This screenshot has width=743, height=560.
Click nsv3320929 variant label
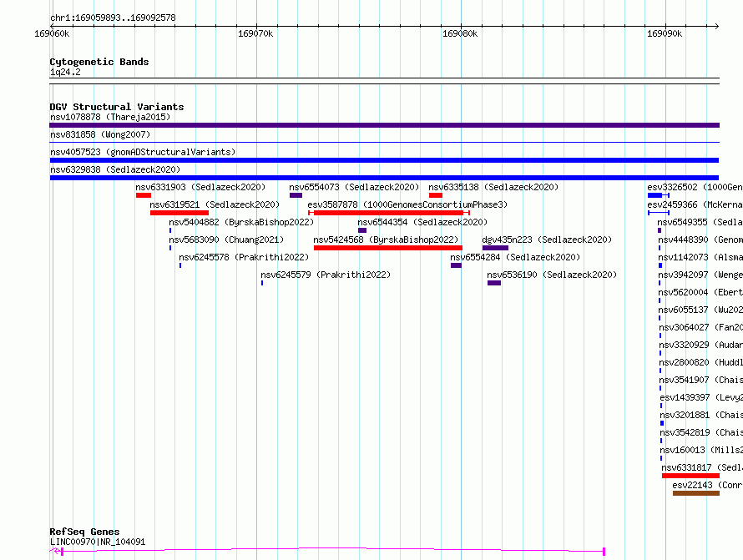click(x=700, y=345)
